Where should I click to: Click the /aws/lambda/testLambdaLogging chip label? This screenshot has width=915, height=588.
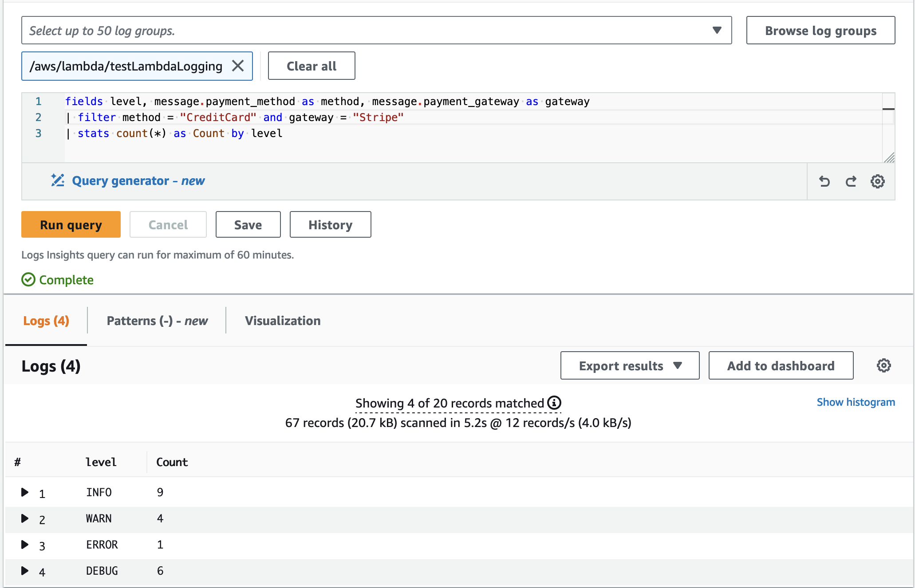(x=126, y=66)
